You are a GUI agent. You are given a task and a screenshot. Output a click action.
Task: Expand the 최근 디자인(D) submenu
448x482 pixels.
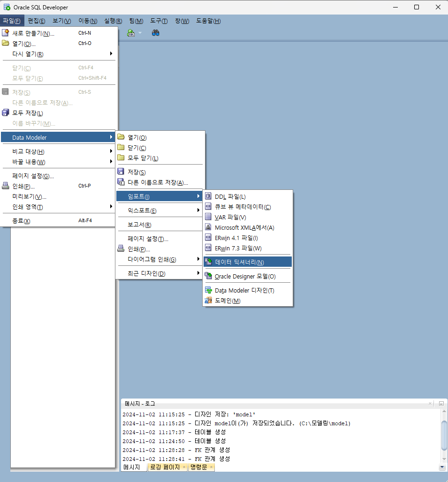(159, 273)
